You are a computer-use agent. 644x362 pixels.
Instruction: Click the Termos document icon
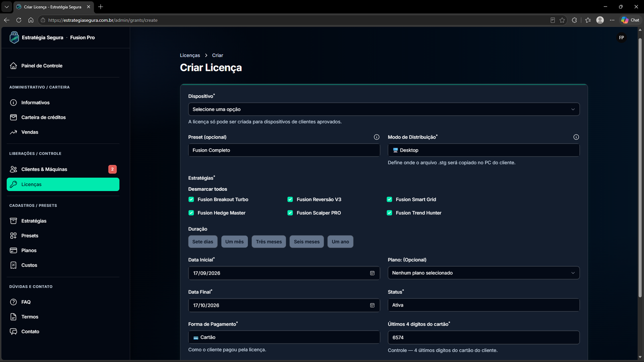[x=13, y=317]
